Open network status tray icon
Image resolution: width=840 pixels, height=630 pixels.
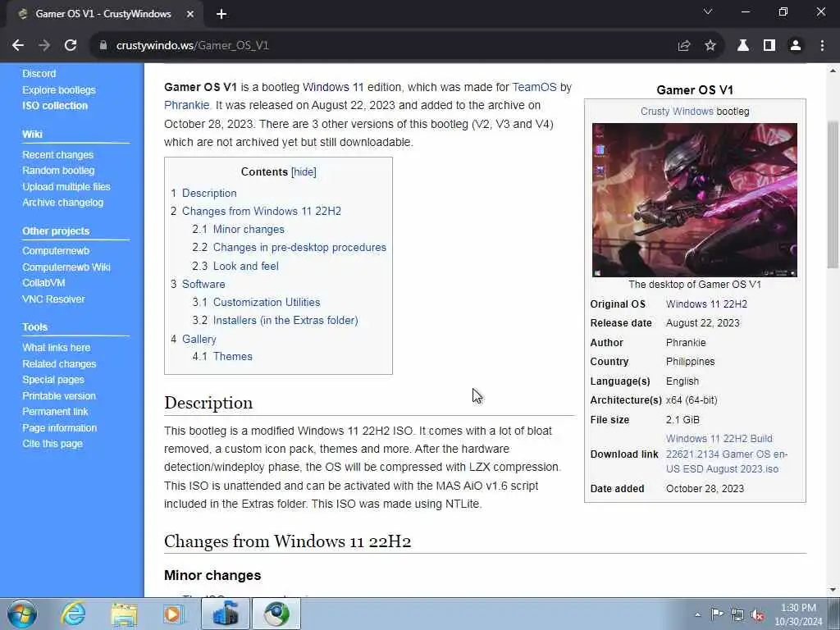pos(737,614)
